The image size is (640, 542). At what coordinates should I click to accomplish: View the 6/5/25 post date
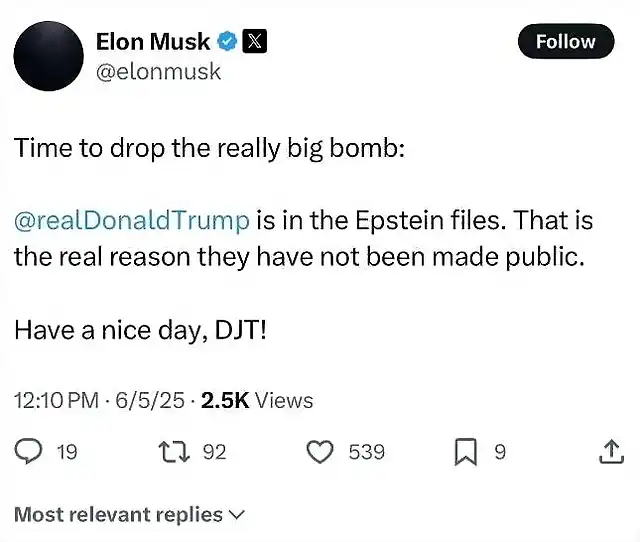(150, 400)
